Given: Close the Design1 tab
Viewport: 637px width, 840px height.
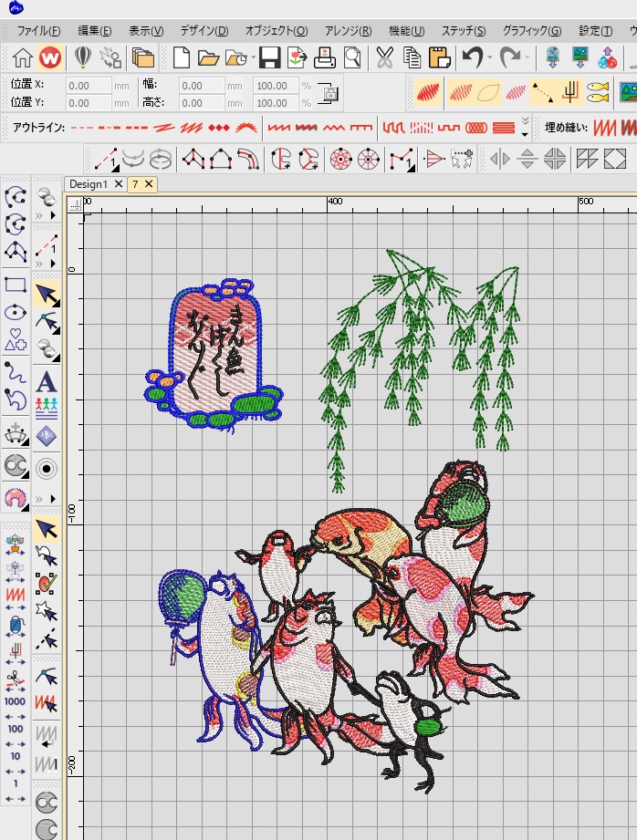Looking at the screenshot, I should (119, 183).
